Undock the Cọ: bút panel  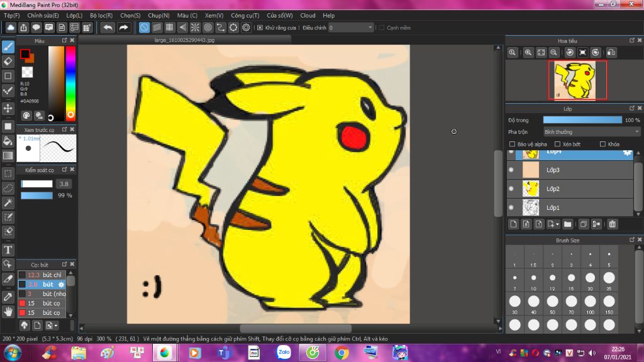point(65,264)
